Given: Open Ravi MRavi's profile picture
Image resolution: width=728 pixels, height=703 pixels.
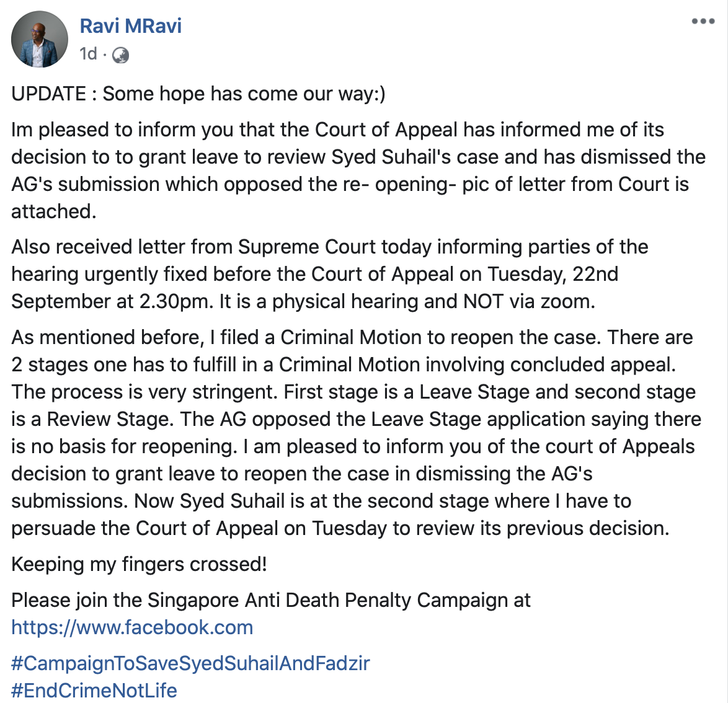Looking at the screenshot, I should pos(40,40).
